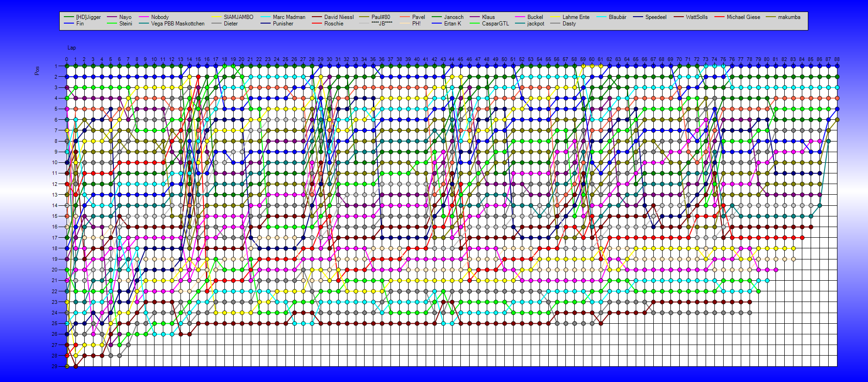Select lap 28 on the lap axis
This screenshot has width=868, height=382.
coord(312,60)
